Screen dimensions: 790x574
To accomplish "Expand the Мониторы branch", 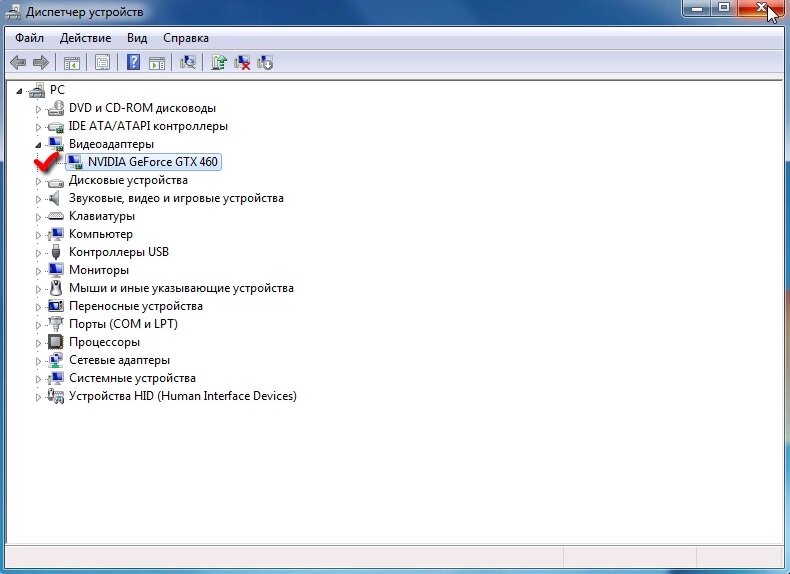I will pyautogui.click(x=38, y=271).
